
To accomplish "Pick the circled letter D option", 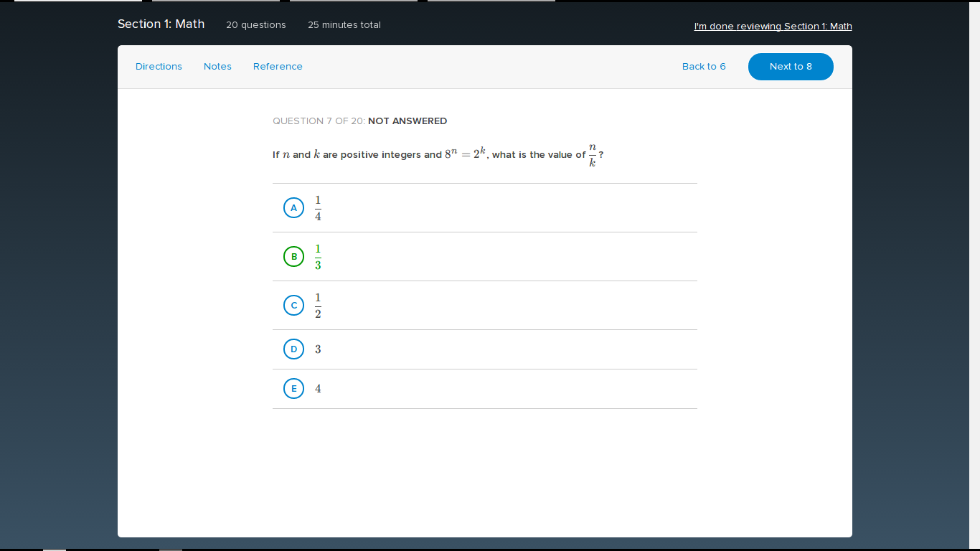I will point(293,349).
